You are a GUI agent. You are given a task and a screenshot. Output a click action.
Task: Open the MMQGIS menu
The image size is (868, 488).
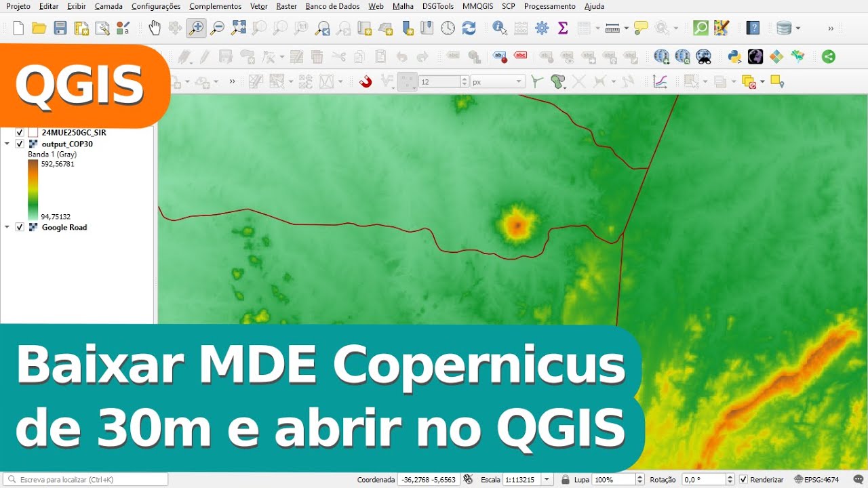coord(478,6)
